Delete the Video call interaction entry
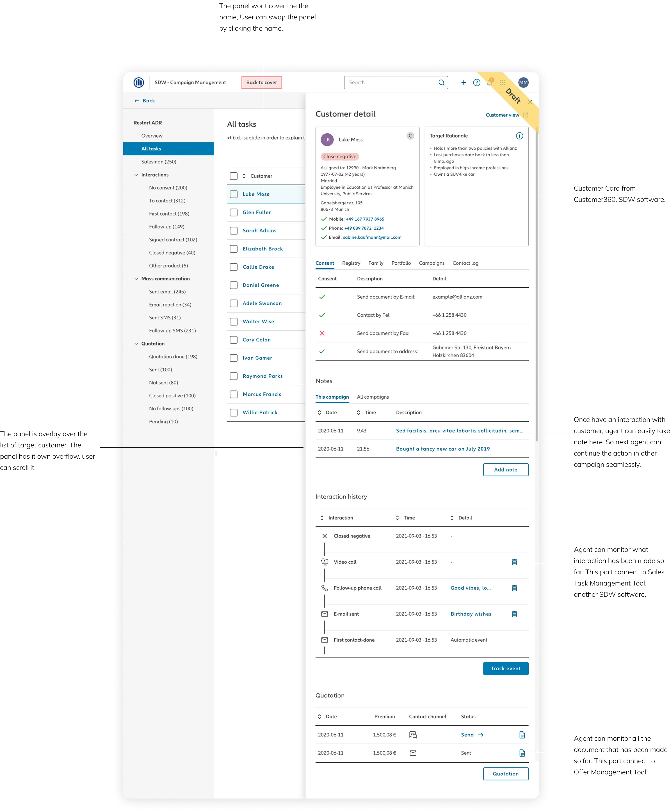This screenshot has height=812, width=671. click(x=514, y=562)
